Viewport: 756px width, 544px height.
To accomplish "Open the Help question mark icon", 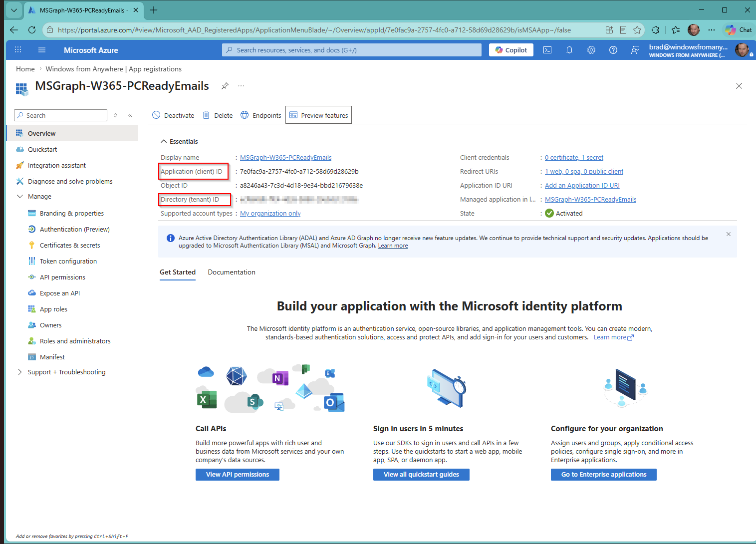I will click(613, 50).
